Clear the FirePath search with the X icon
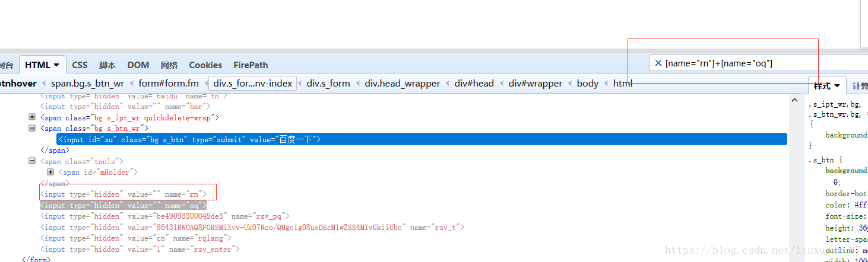Image resolution: width=868 pixels, height=262 pixels. coord(658,63)
